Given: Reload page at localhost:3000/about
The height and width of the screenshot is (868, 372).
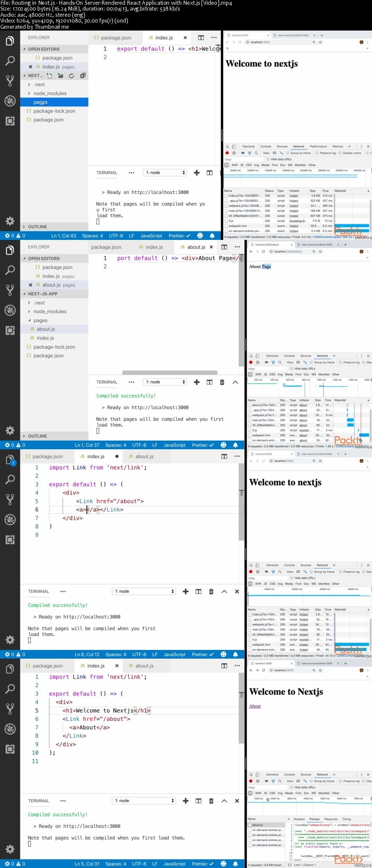Looking at the screenshot, I should point(263,252).
